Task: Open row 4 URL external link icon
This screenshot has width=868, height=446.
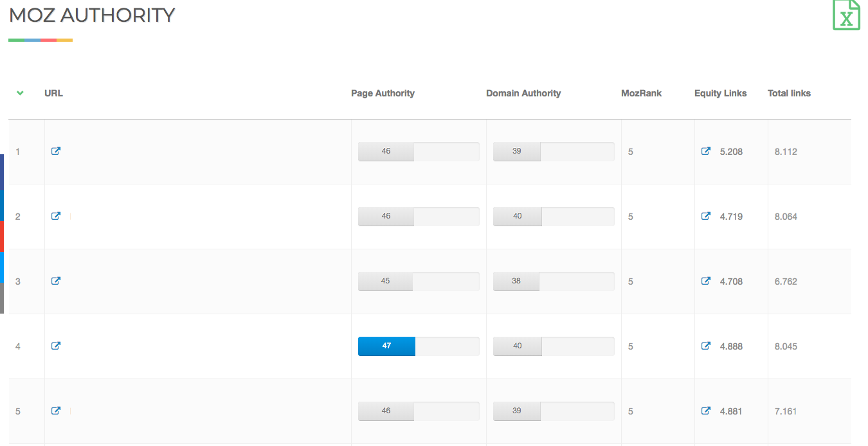Action: [56, 346]
